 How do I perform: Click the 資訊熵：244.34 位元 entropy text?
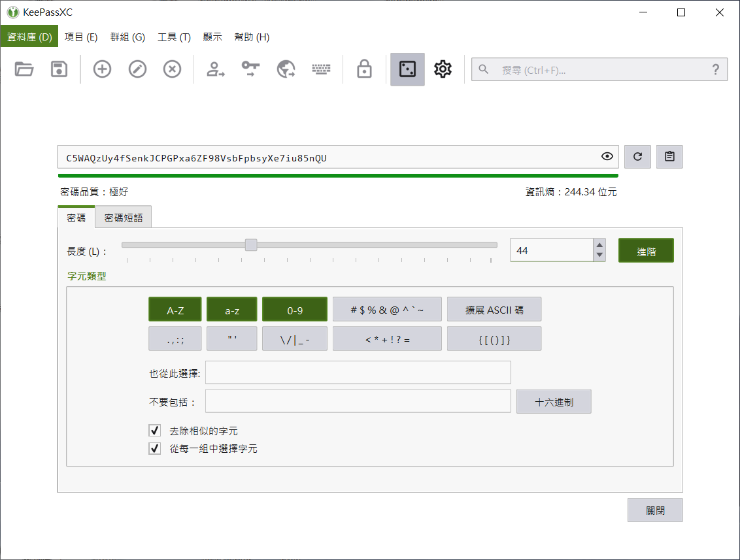571,192
